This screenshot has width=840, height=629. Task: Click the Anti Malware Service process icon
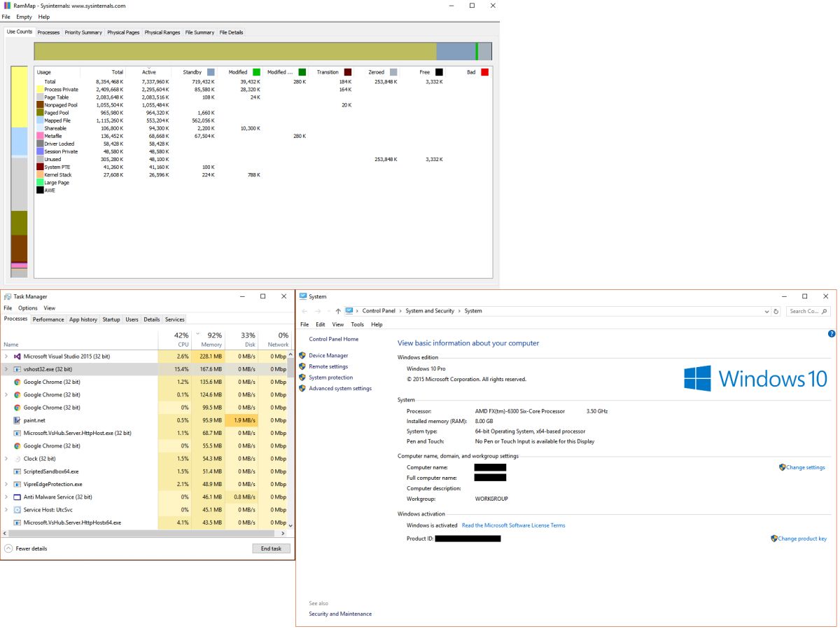click(x=17, y=497)
